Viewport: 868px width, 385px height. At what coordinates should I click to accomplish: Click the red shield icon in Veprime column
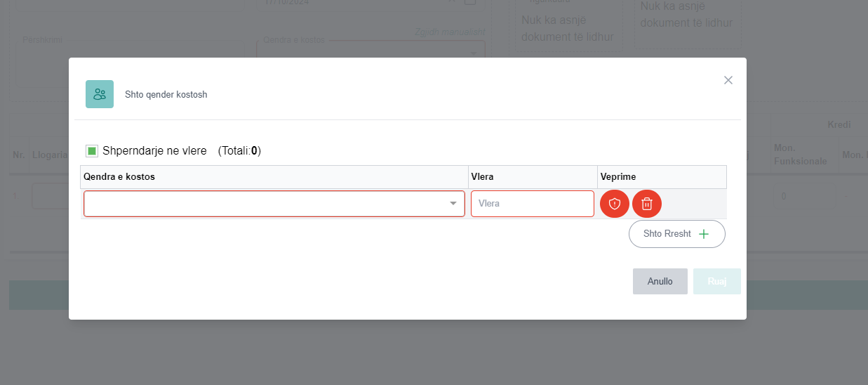(615, 204)
